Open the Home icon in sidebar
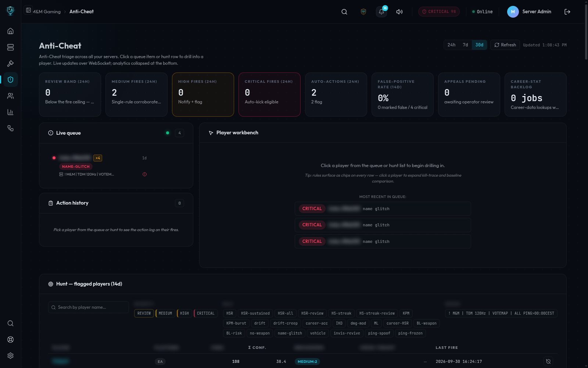Screen dimensions: 588x368 (x=10, y=31)
